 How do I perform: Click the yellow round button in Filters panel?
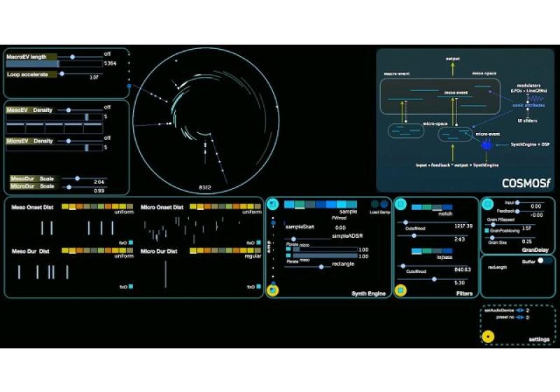pyautogui.click(x=400, y=290)
